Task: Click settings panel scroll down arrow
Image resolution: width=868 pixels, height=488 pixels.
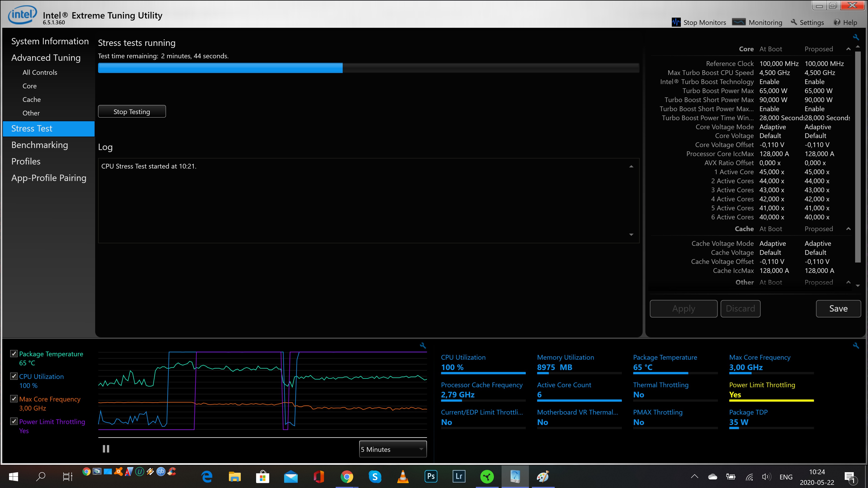Action: pos(858,286)
